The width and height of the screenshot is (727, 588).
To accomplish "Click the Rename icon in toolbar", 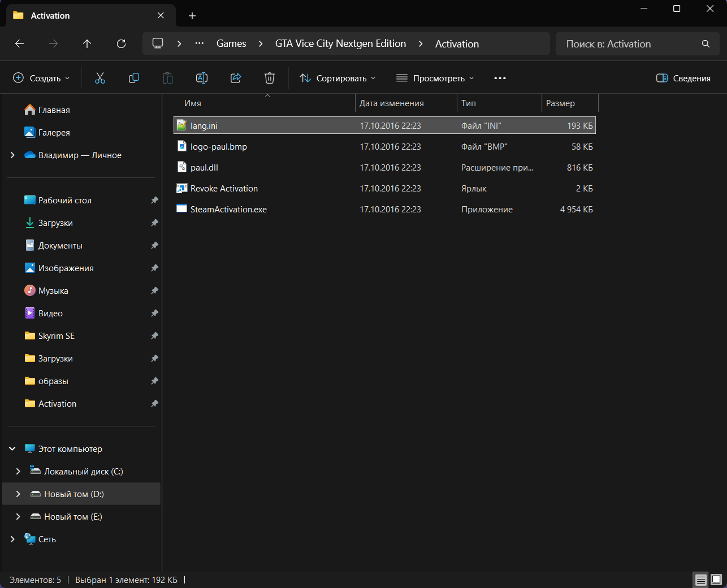I will [x=202, y=78].
